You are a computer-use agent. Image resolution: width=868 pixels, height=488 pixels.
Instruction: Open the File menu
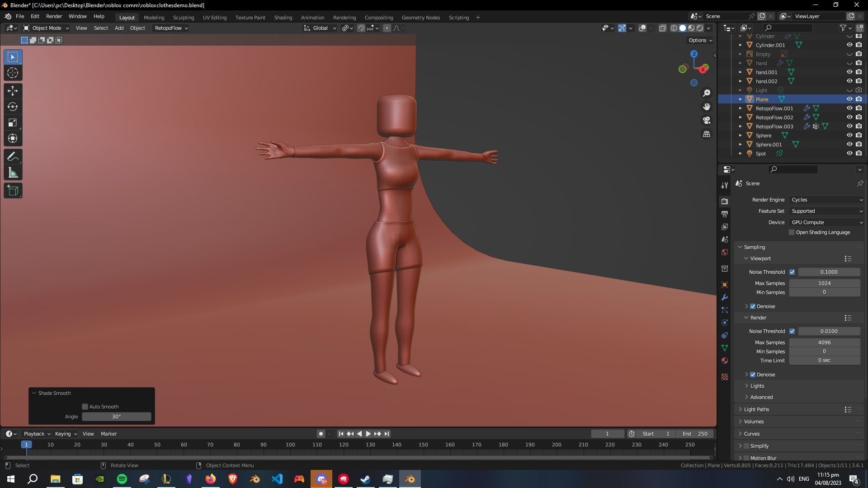[20, 16]
